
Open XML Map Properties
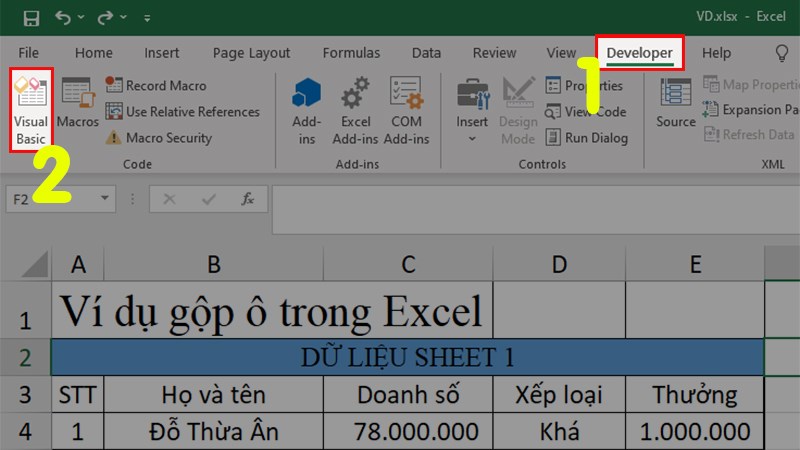[x=751, y=84]
